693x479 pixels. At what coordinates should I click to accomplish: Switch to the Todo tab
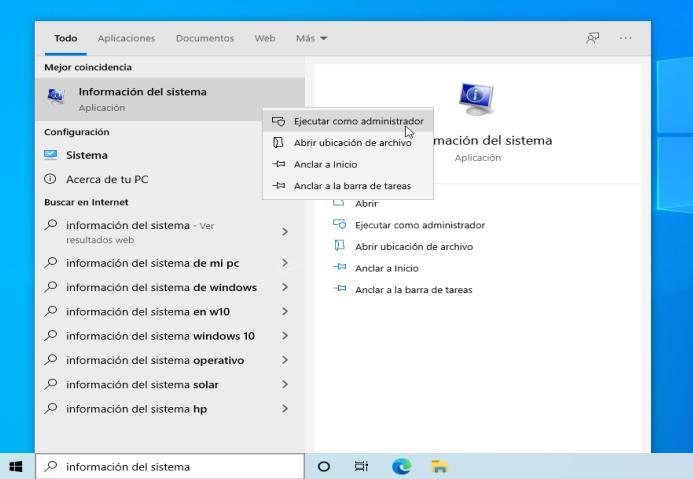65,38
